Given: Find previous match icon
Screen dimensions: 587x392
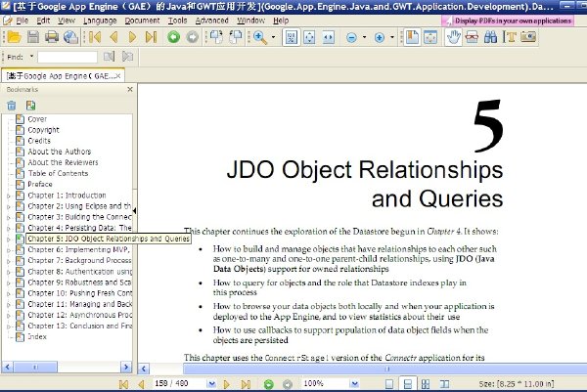Looking at the screenshot, I should tap(109, 57).
